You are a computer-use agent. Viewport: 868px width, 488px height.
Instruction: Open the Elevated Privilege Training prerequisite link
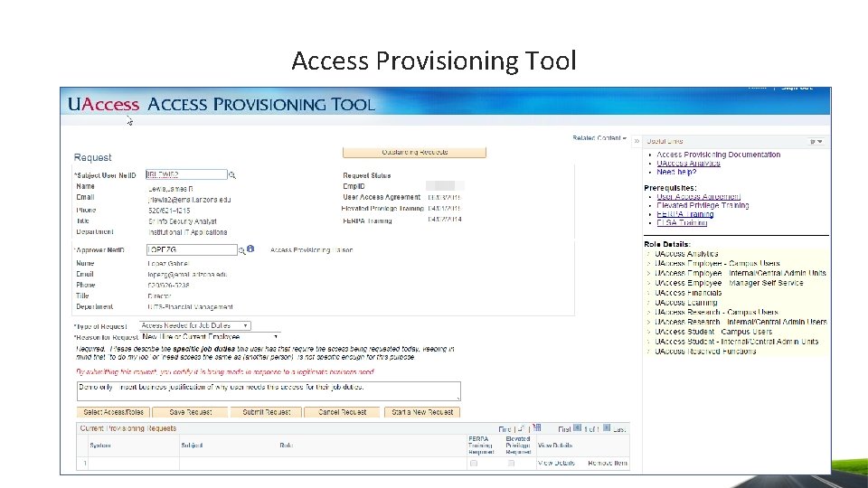pos(703,205)
